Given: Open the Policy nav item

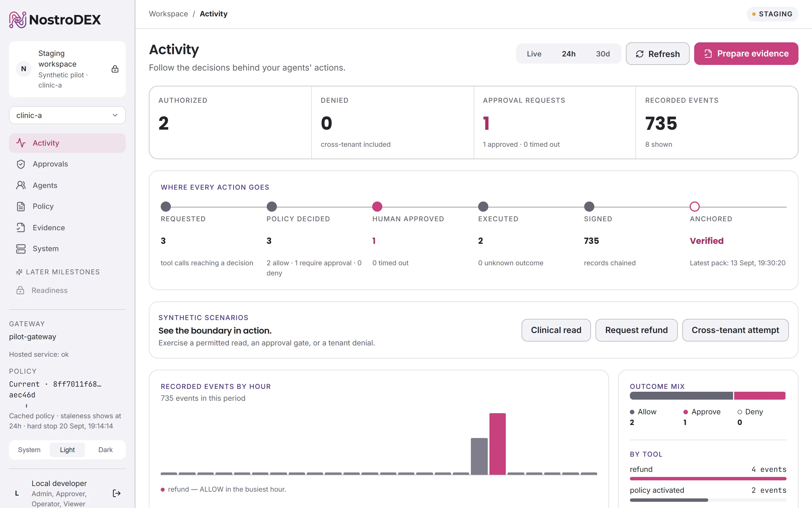Looking at the screenshot, I should [x=67, y=206].
